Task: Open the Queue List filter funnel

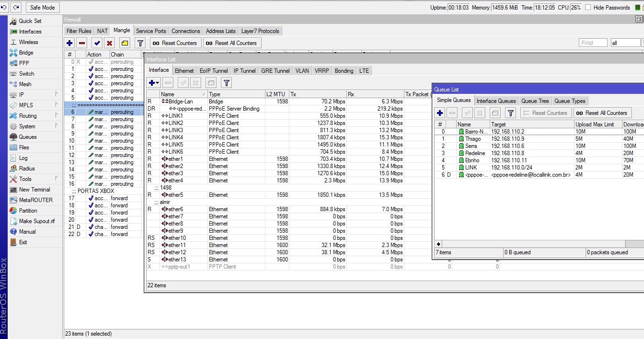Action: click(x=511, y=113)
